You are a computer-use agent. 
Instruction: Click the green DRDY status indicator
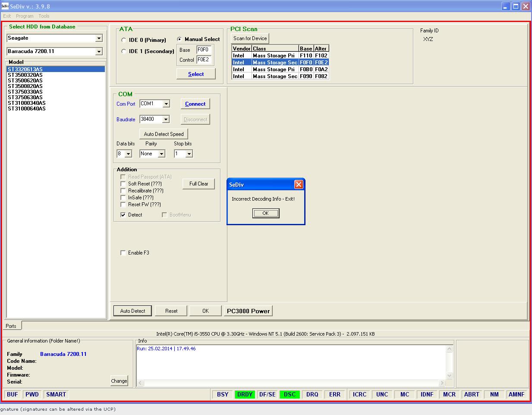coord(245,394)
